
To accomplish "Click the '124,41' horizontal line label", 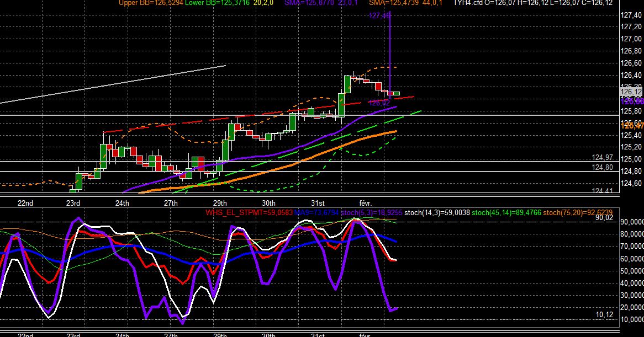I will click(602, 191).
